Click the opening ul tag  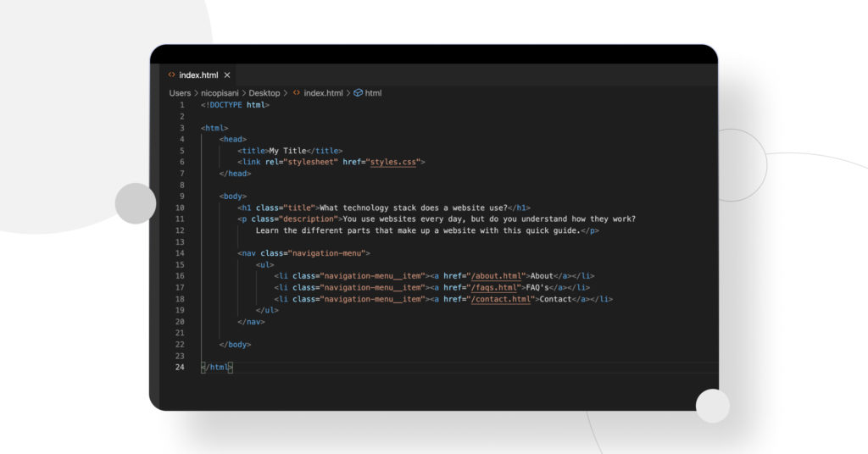(x=265, y=265)
